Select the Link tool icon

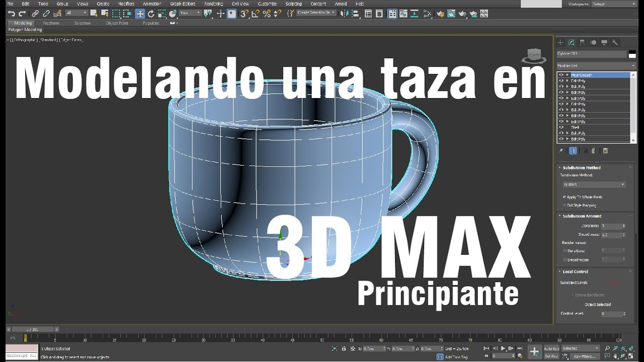click(x=35, y=14)
